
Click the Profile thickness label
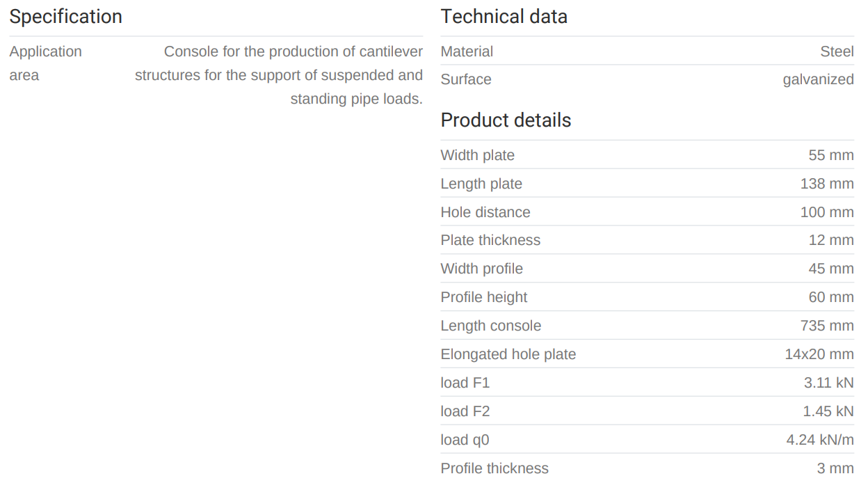coord(494,468)
